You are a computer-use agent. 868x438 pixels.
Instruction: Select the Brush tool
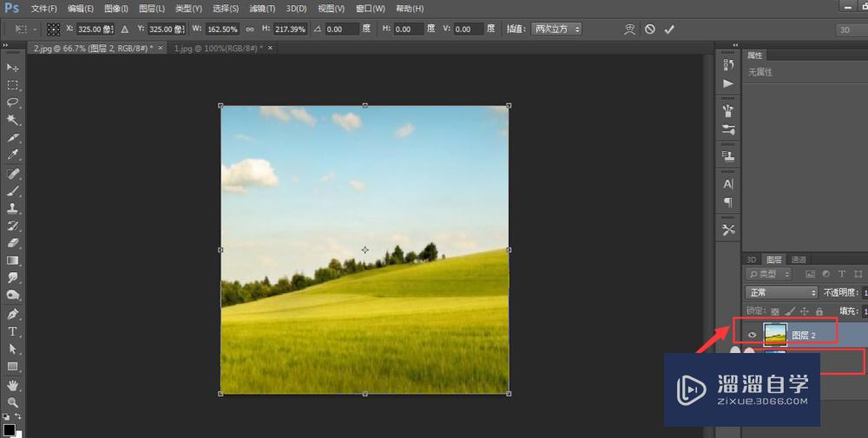pyautogui.click(x=12, y=192)
